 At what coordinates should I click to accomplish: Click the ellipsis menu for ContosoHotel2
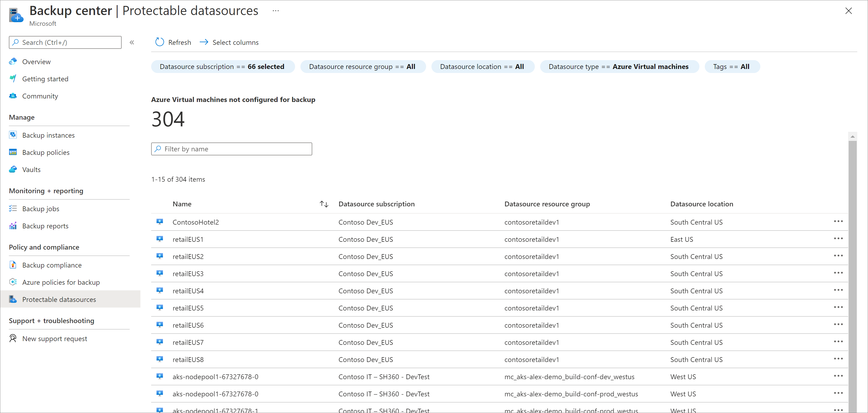839,221
